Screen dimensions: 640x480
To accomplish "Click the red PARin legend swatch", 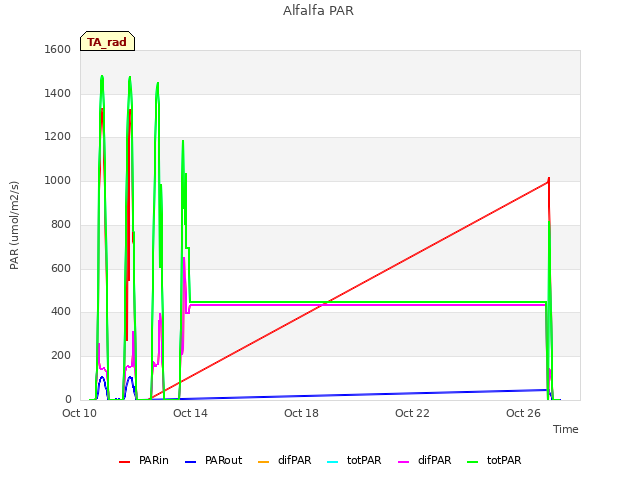I will [124, 462].
